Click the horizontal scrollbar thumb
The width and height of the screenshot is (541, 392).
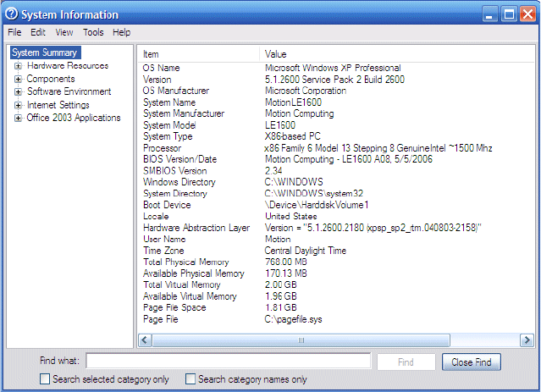tap(301, 340)
